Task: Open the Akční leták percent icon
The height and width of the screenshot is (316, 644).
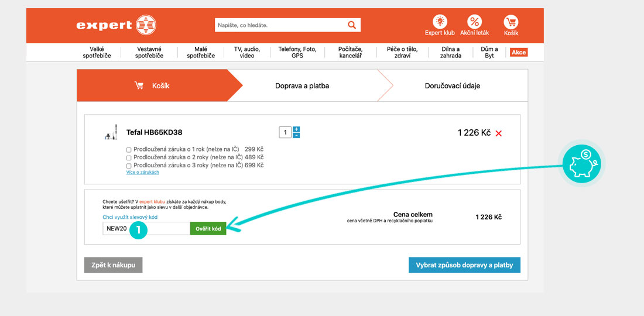Action: 474,22
